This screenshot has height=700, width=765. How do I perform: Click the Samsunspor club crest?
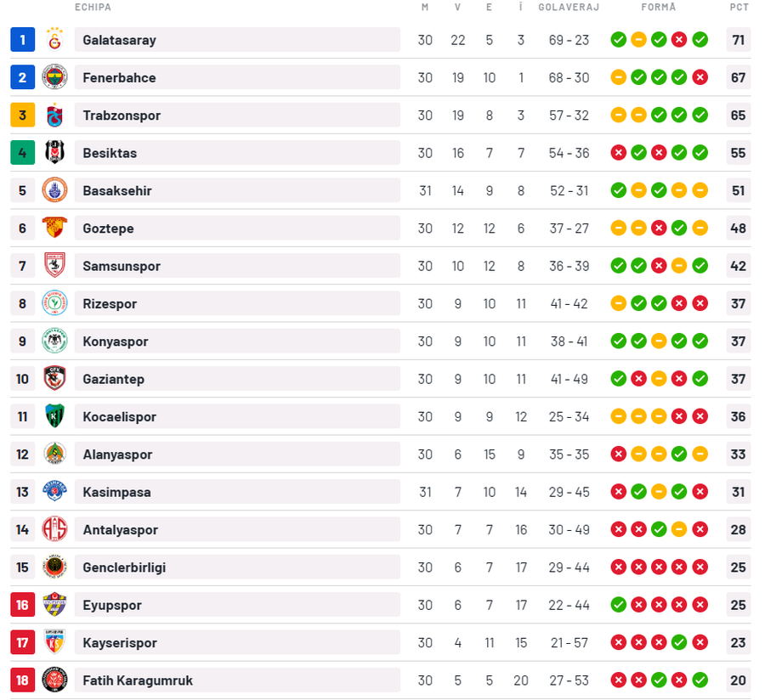(x=54, y=266)
